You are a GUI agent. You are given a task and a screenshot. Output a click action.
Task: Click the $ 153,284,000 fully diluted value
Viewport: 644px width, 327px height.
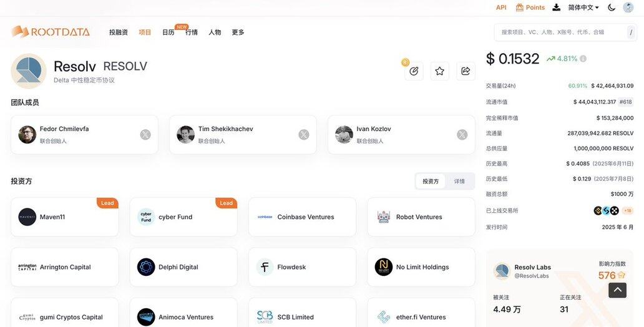(x=615, y=118)
